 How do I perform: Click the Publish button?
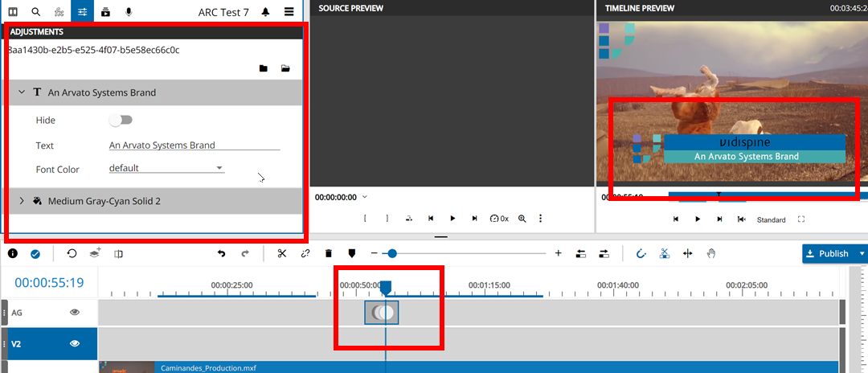(828, 253)
